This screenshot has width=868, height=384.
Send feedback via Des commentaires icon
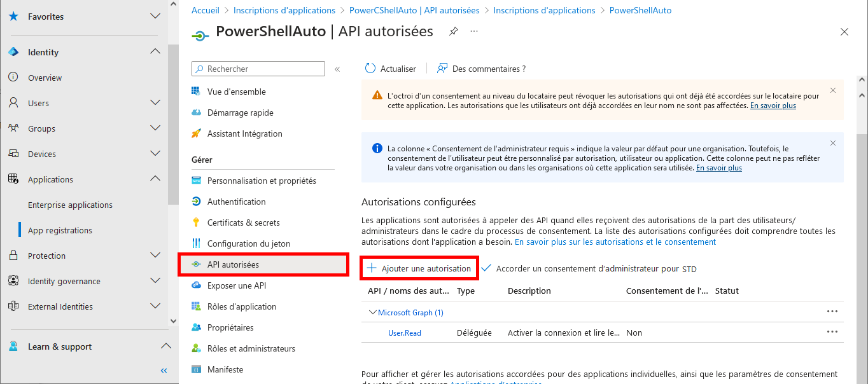coord(442,68)
